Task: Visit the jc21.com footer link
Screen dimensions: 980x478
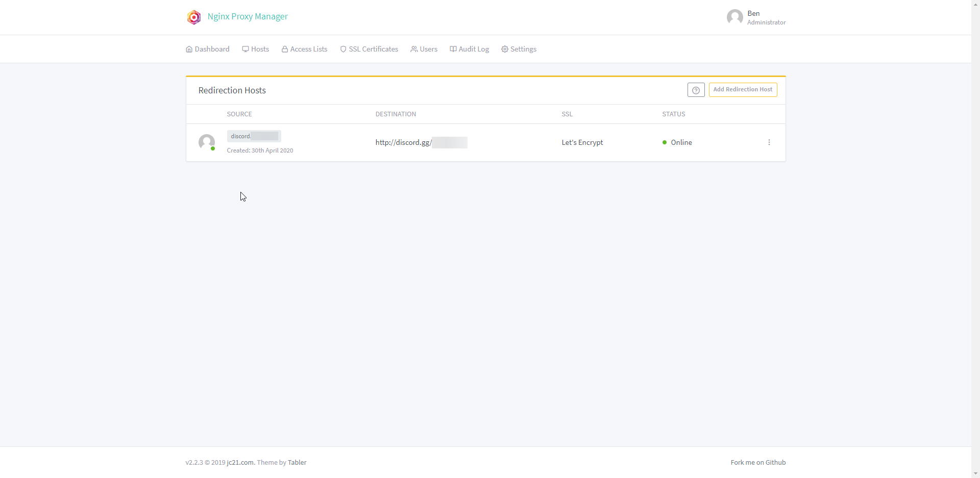Action: pyautogui.click(x=240, y=462)
